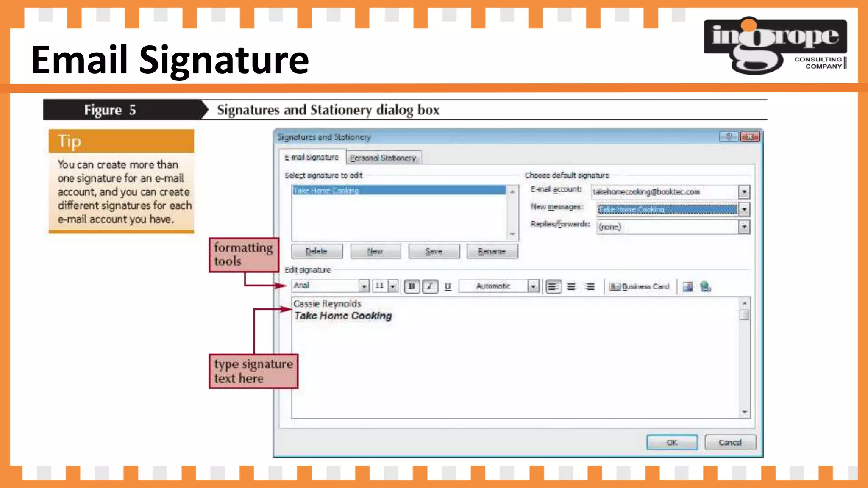Screen dimensions: 868x488
Task: Select the E-mail Signature tab
Action: pos(312,157)
